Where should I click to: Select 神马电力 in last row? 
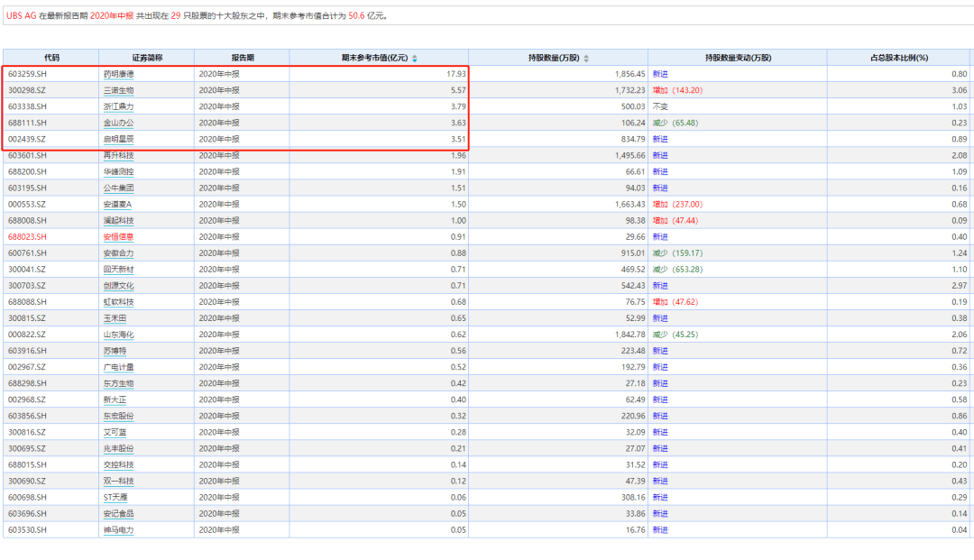(x=118, y=530)
